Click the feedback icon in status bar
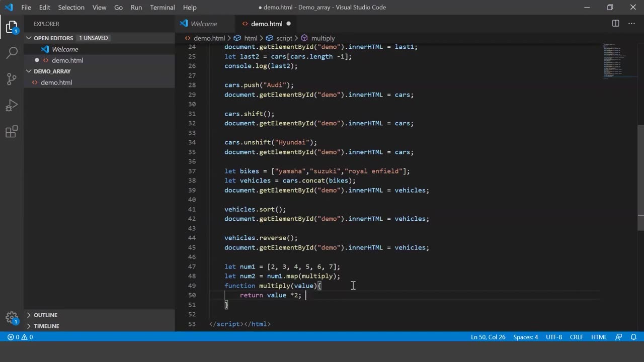Image resolution: width=644 pixels, height=362 pixels. point(619,337)
